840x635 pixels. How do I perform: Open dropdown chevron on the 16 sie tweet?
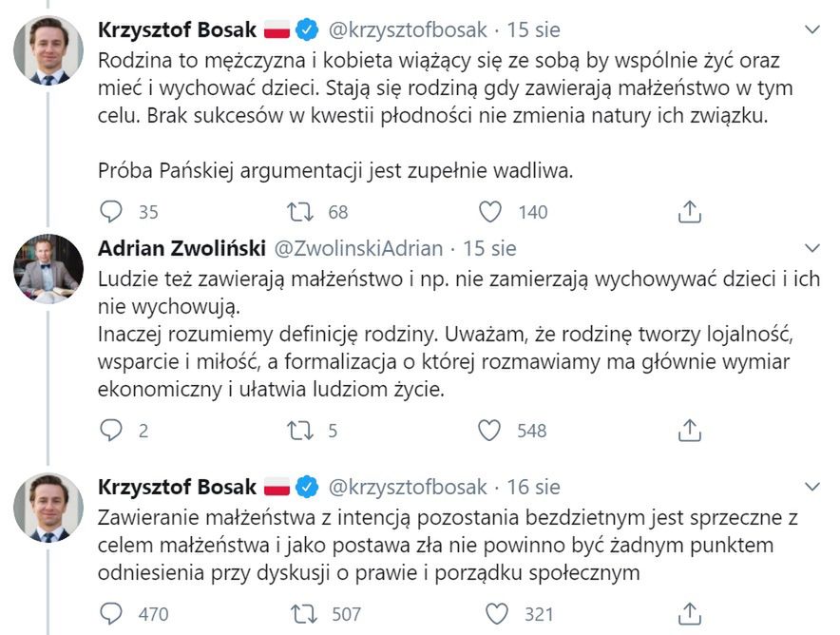811,487
